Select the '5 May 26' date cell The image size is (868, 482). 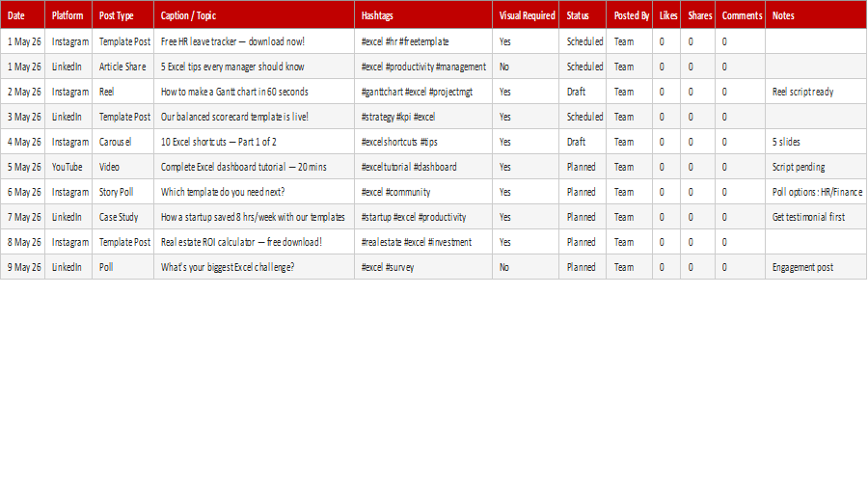click(23, 167)
